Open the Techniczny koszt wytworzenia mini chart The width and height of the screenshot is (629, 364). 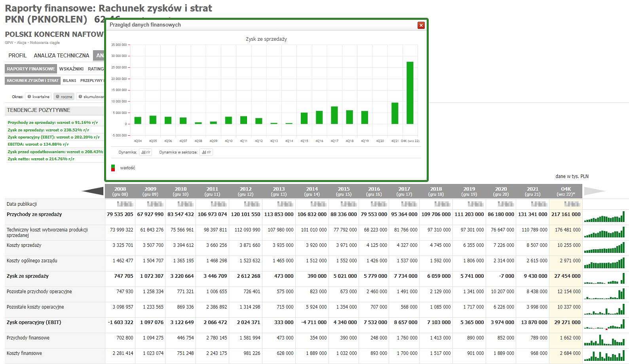[604, 232]
